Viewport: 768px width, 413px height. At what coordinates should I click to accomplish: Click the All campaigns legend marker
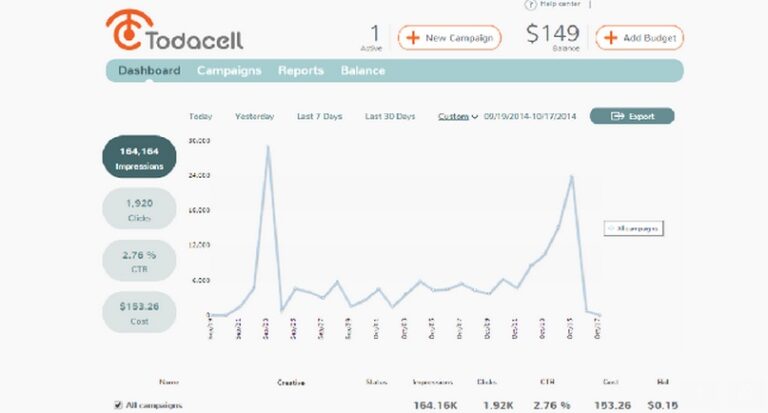(611, 228)
